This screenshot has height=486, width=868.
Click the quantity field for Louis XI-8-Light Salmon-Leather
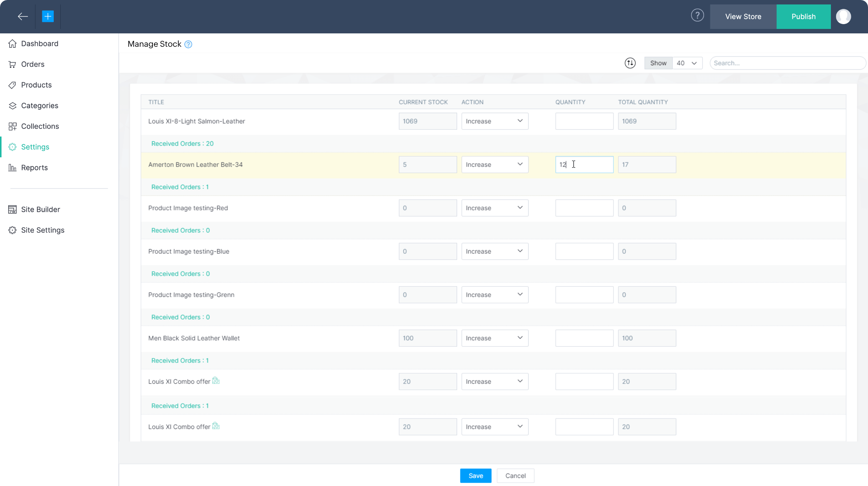[584, 121]
